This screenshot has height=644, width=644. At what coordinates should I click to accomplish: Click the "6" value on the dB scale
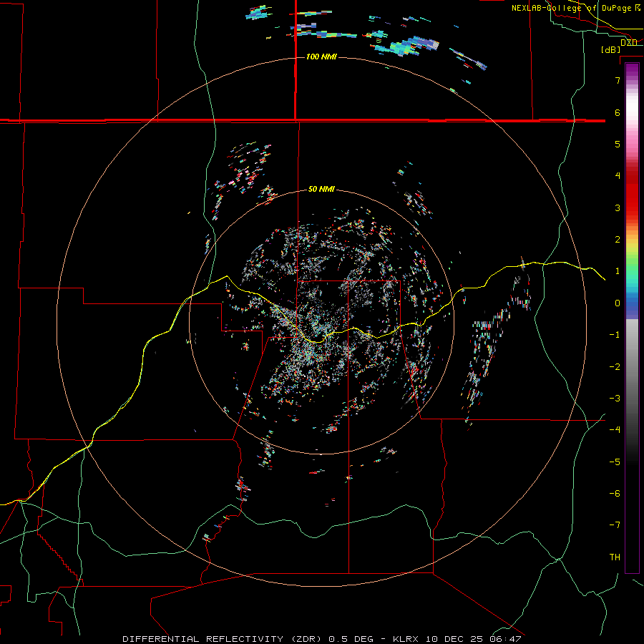[618, 112]
